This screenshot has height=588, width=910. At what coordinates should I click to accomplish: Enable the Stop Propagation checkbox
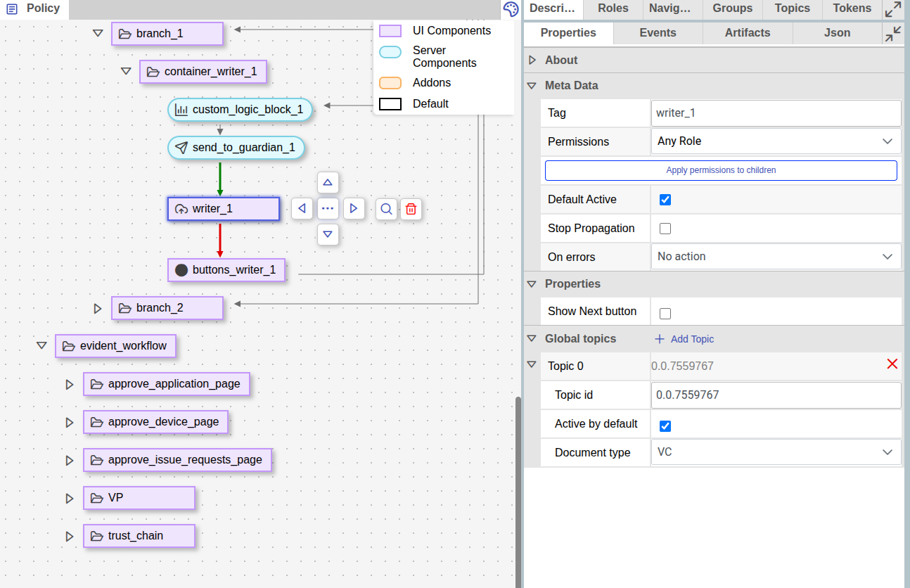tap(665, 229)
